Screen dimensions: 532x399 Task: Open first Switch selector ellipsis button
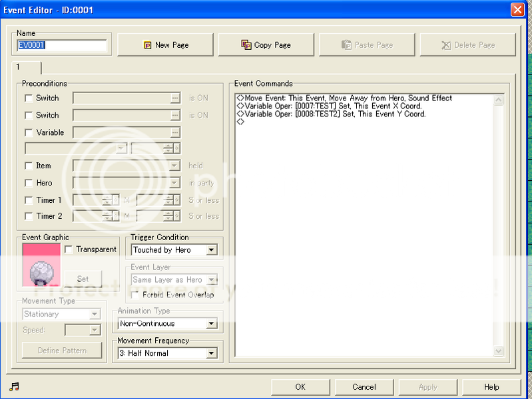[x=175, y=98]
